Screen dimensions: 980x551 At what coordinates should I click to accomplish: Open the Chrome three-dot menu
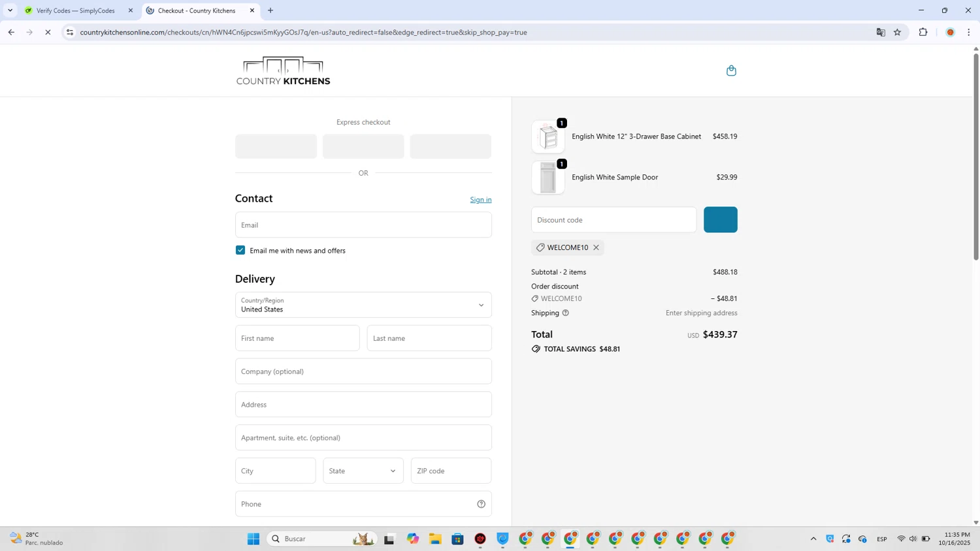click(969, 32)
